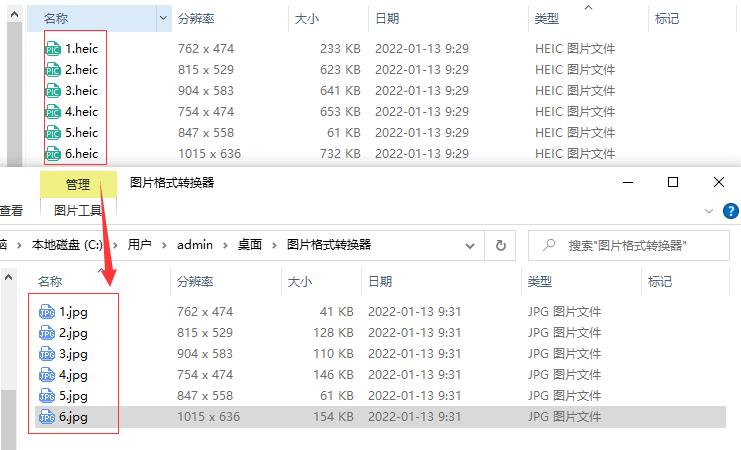Select the 6.heic file name
Screen dimensions: 741x450
point(81,154)
